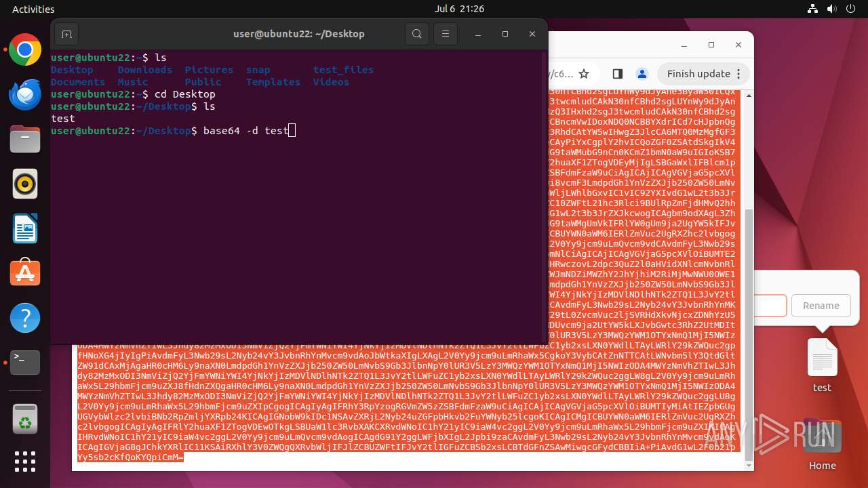The image size is (868, 488).
Task: Open the clock showing Jul 6 21:26
Action: click(x=459, y=9)
